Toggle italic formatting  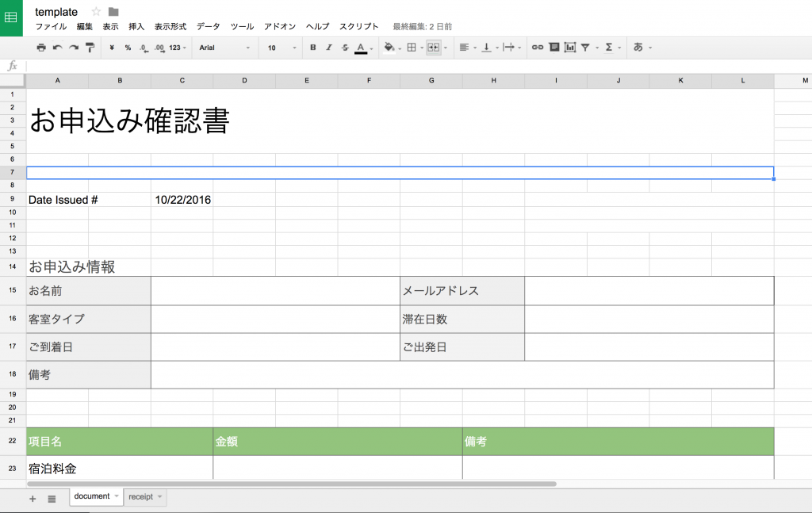click(329, 48)
